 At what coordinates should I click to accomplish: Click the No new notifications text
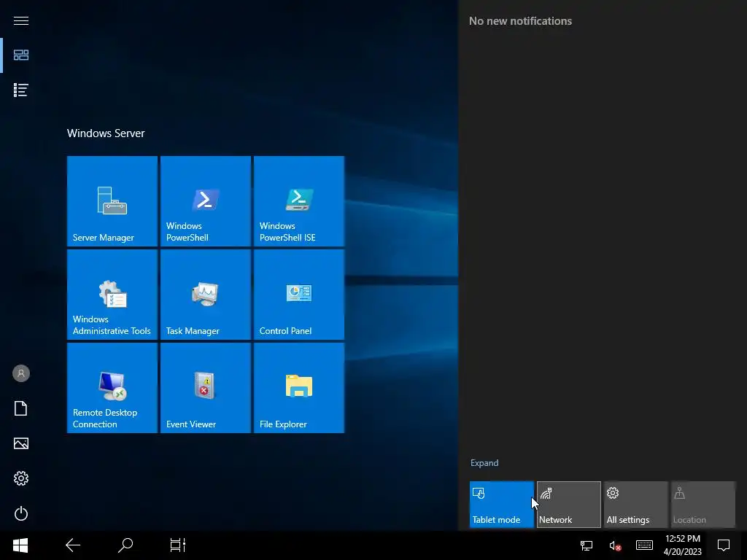(x=520, y=21)
